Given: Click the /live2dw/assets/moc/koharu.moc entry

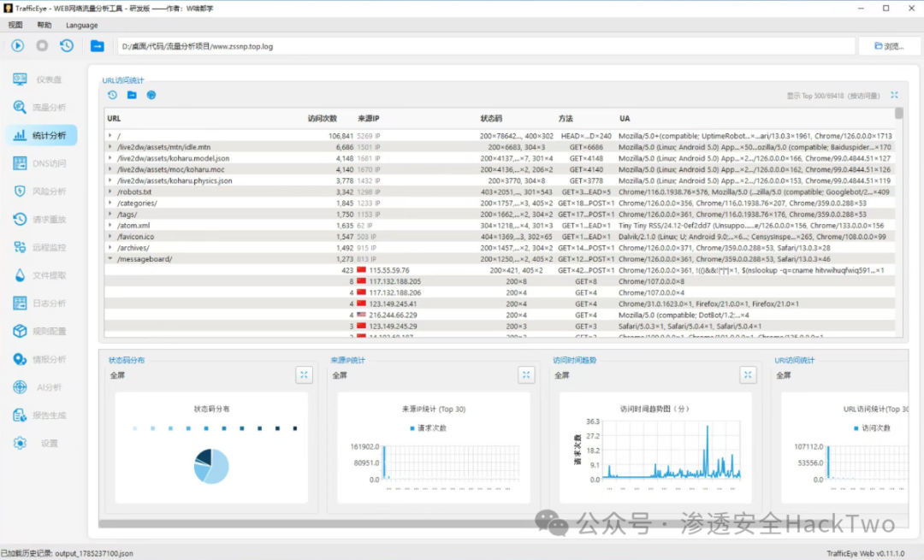Looking at the screenshot, I should [171, 169].
